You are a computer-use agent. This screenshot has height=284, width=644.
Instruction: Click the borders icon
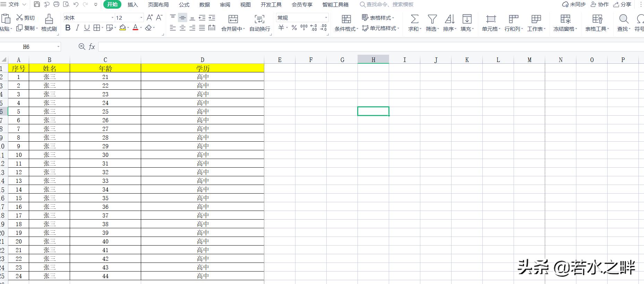point(97,28)
